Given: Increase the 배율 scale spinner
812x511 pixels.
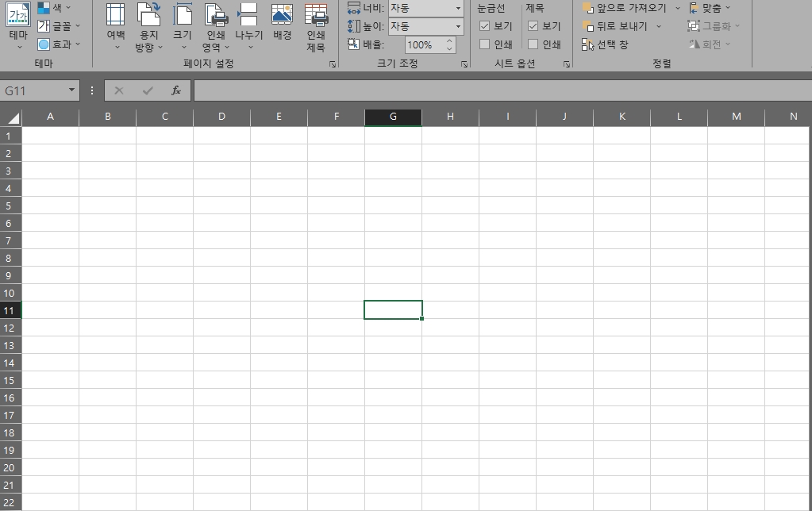Looking at the screenshot, I should 449,40.
